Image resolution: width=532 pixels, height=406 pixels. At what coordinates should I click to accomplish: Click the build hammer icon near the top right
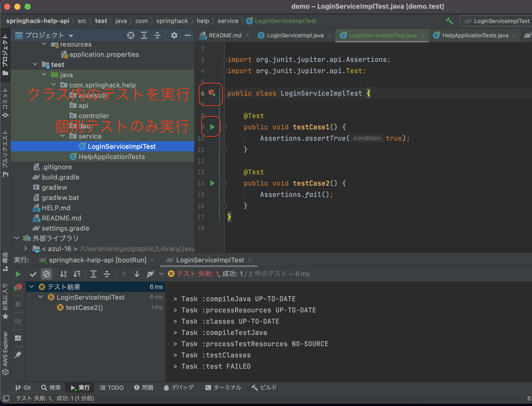click(x=449, y=21)
